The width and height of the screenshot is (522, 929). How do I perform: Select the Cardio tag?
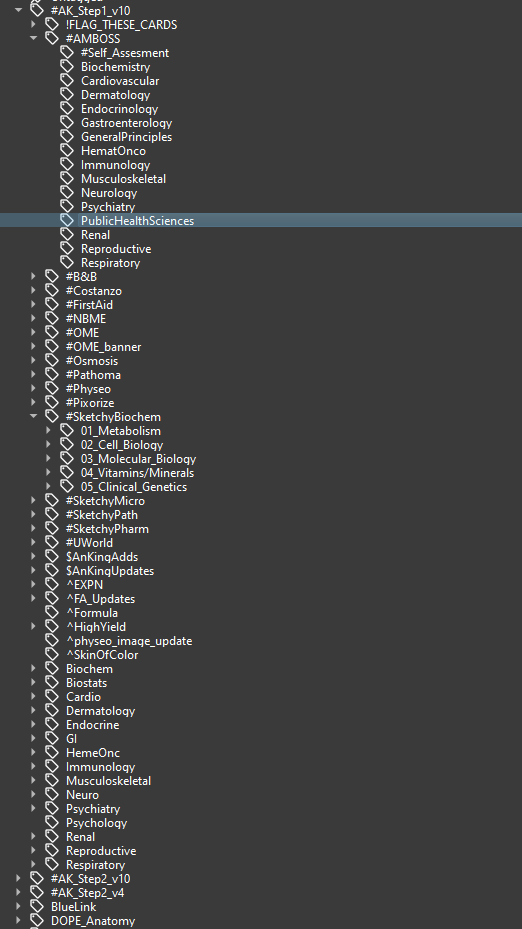(x=84, y=697)
